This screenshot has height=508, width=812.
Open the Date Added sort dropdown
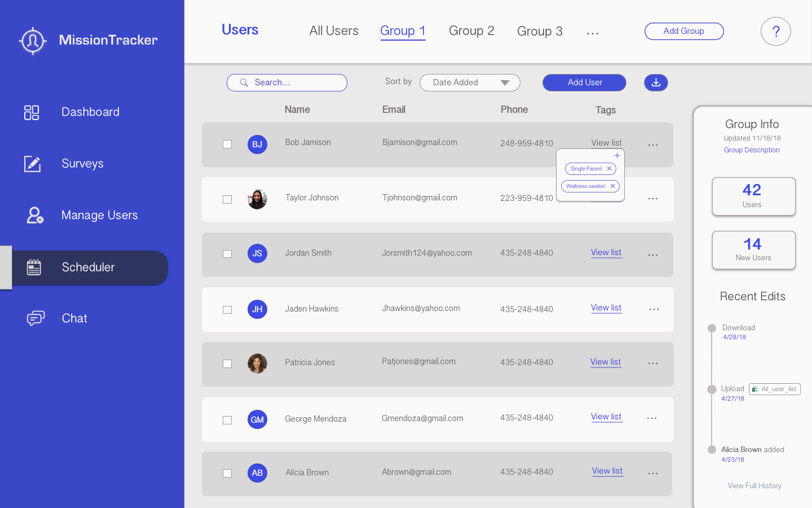[x=470, y=82]
